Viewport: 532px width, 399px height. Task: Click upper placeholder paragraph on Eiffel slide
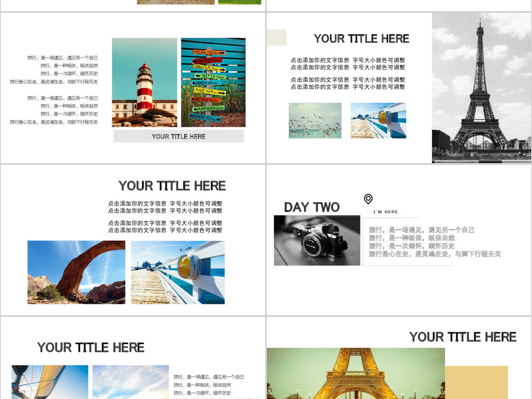(x=348, y=64)
